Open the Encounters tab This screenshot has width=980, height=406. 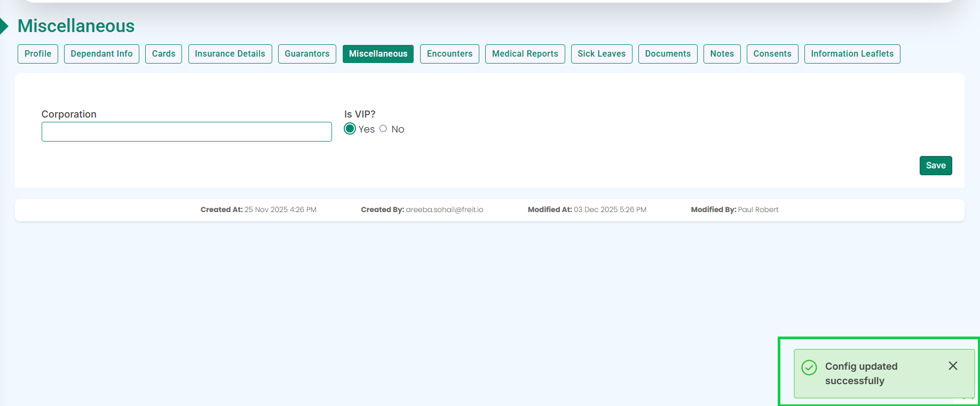pos(449,54)
